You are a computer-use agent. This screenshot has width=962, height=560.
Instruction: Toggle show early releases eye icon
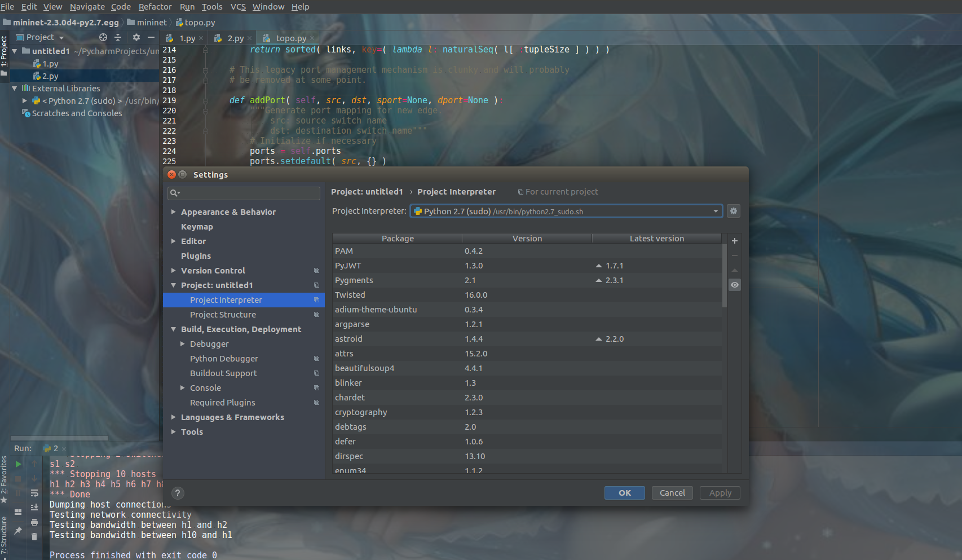(735, 285)
